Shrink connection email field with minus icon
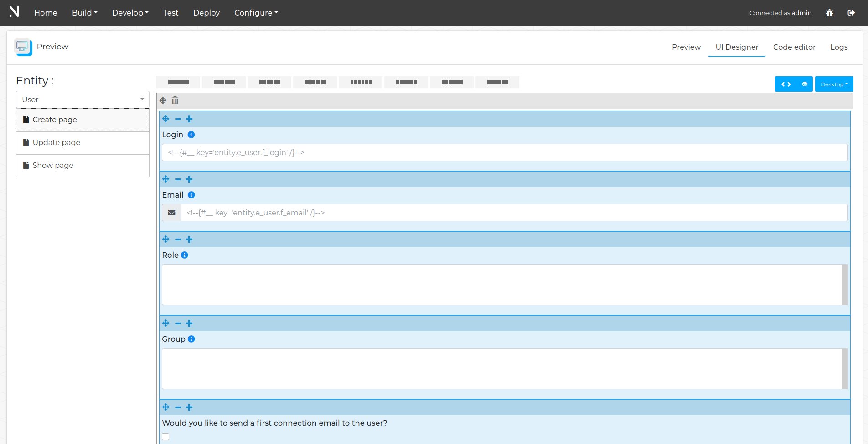 [178, 407]
